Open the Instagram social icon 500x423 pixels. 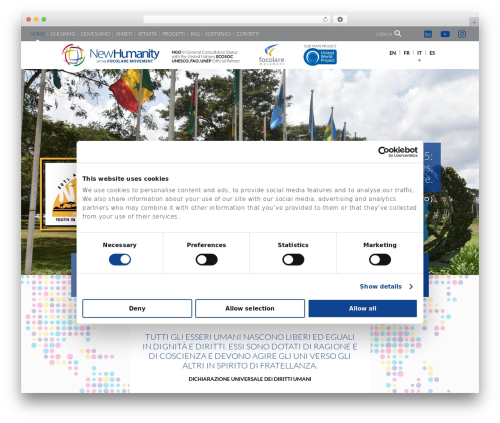tap(462, 34)
